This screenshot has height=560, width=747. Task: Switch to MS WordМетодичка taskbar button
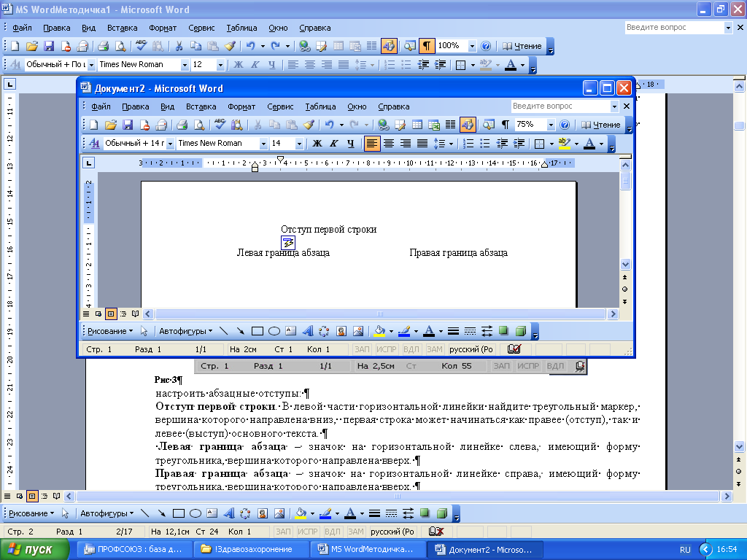pos(368,550)
